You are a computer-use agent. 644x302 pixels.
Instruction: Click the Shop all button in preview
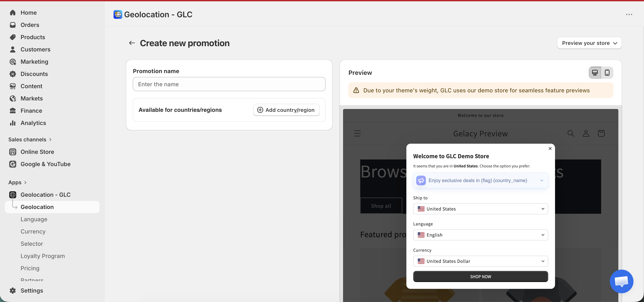pos(381,206)
